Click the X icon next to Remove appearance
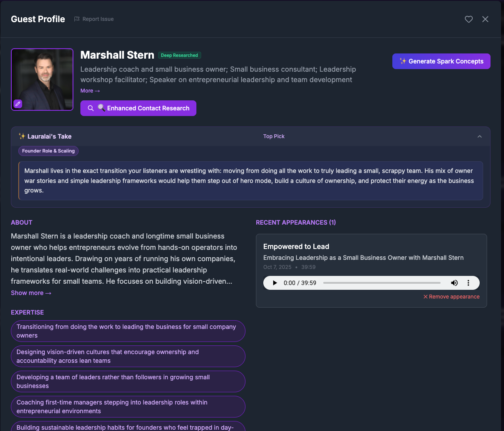The height and width of the screenshot is (431, 504). (425, 296)
